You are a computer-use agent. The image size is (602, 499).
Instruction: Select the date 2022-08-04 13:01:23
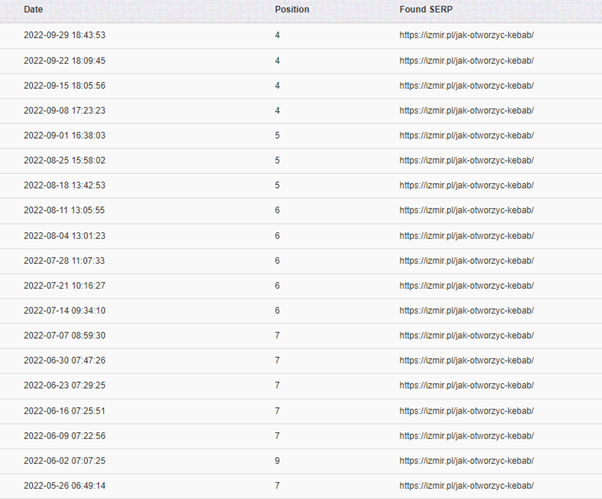(x=64, y=236)
